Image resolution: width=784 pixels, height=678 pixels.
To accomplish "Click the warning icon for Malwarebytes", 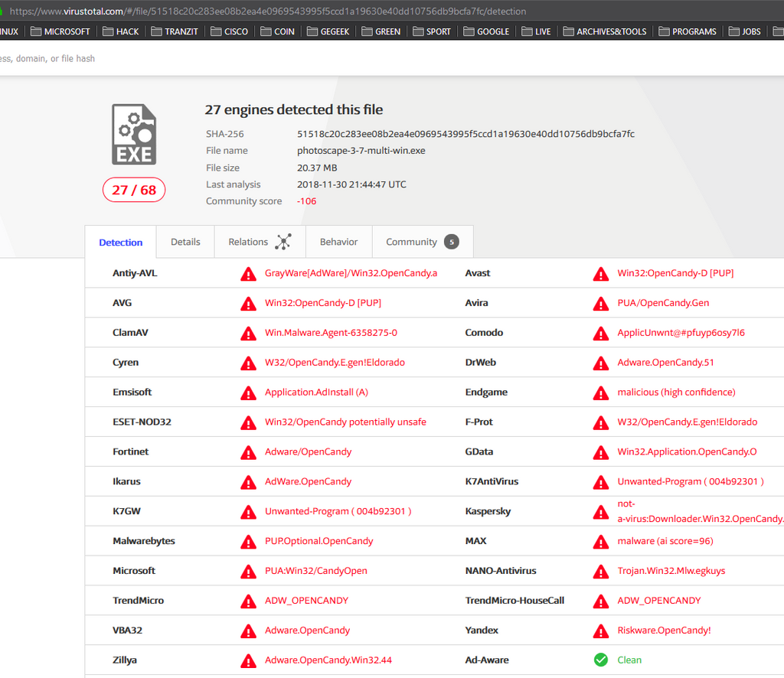I will pos(248,542).
